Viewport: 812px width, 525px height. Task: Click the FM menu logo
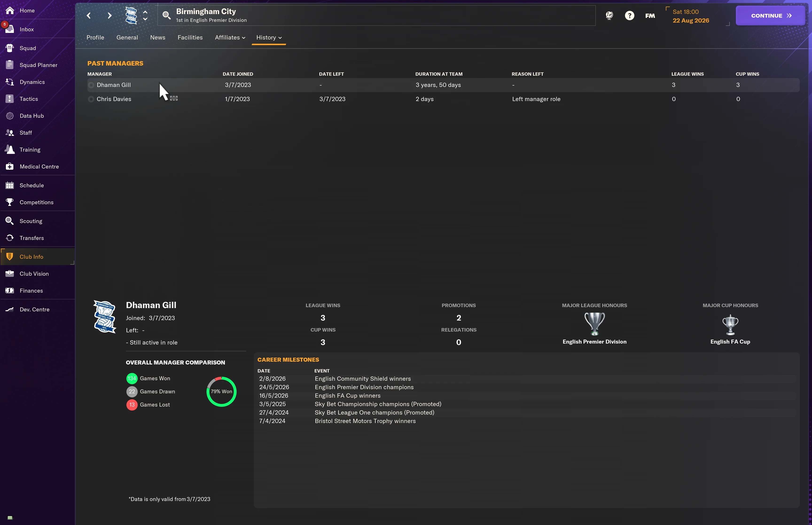[x=650, y=16]
